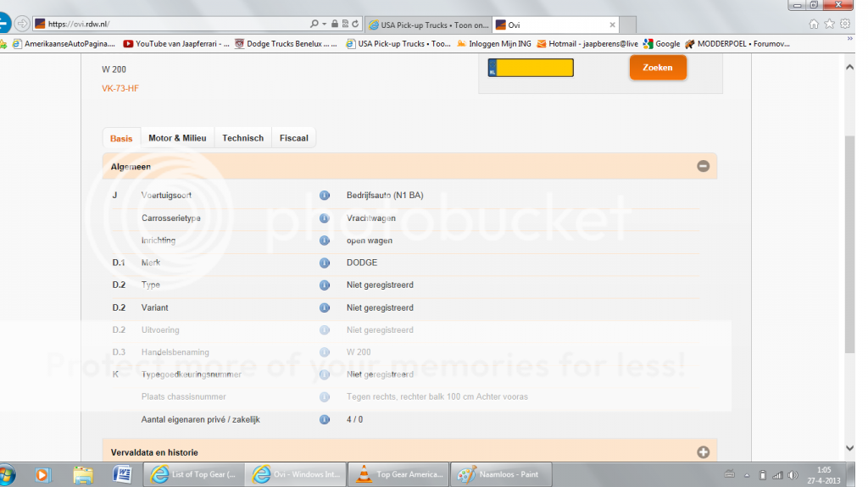Click the VK-73-HF license plate link
The height and width of the screenshot is (487, 868).
pos(120,89)
